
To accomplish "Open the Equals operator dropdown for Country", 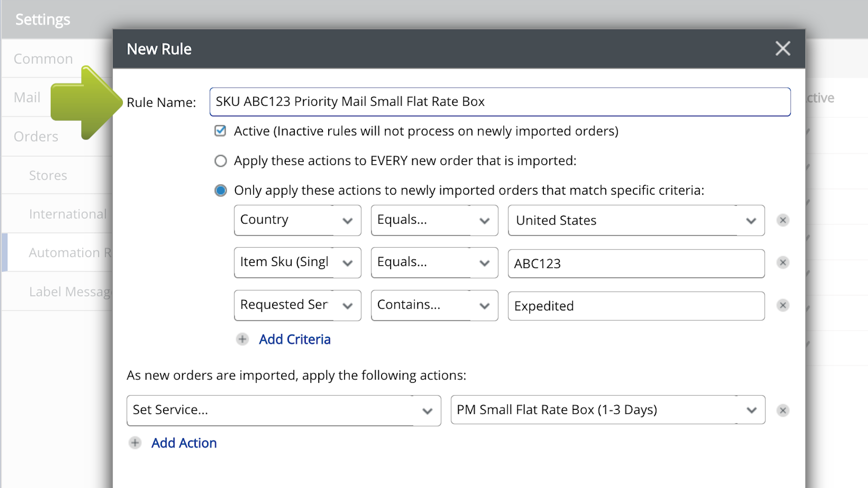I will click(x=434, y=220).
